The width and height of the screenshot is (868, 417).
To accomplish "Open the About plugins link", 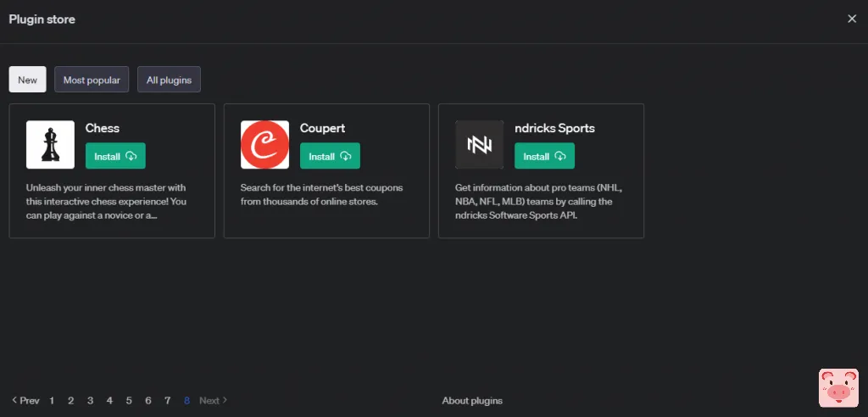I will pyautogui.click(x=472, y=401).
